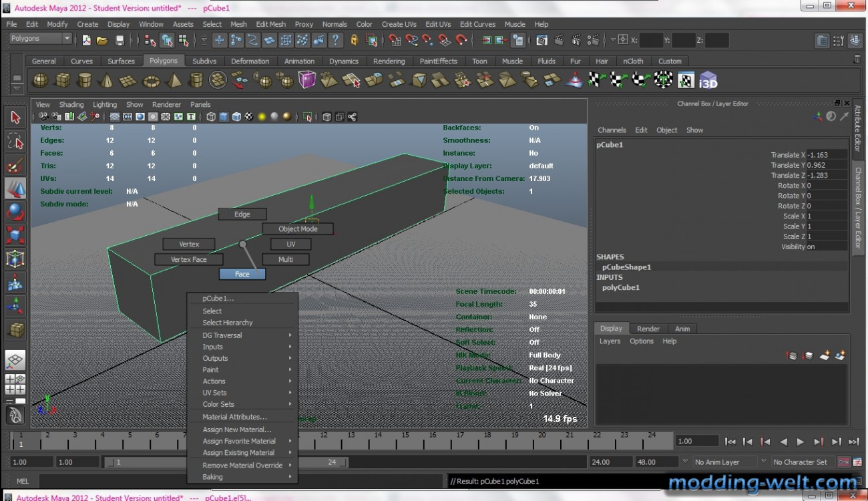The image size is (868, 501).
Task: Expand the Baking submenu
Action: point(247,477)
